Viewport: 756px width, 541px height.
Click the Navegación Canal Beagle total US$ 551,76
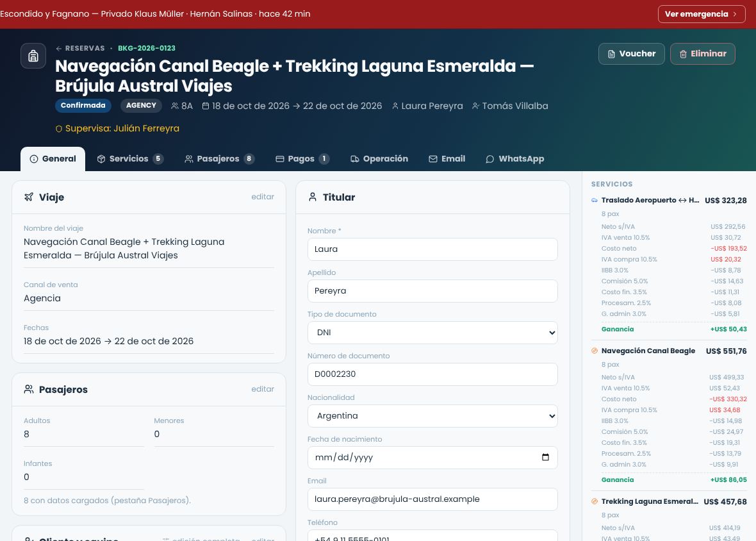click(726, 351)
